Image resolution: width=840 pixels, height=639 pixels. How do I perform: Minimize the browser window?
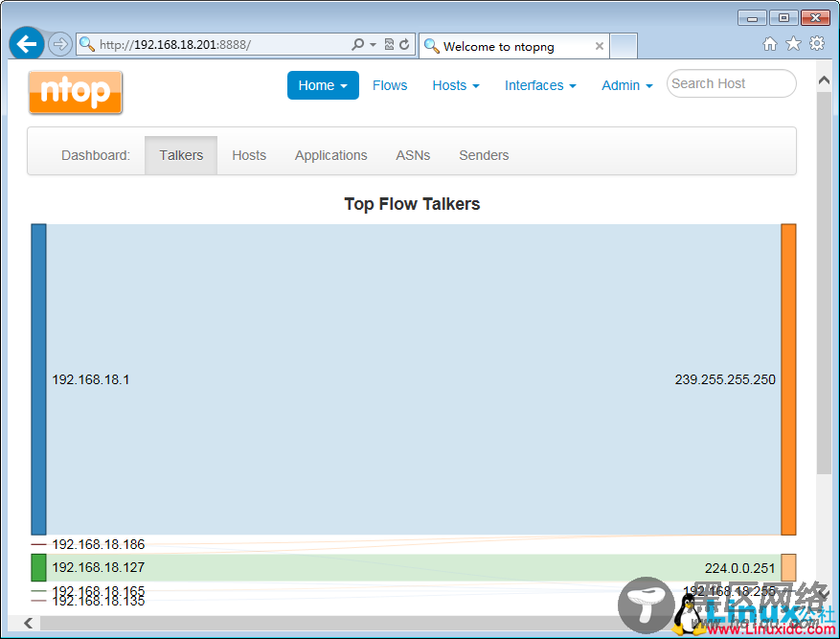click(752, 18)
